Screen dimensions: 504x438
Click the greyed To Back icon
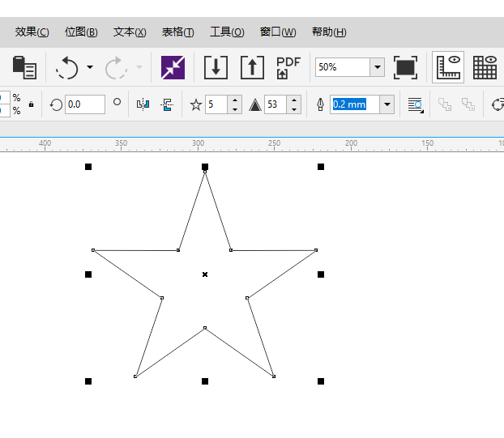click(468, 104)
